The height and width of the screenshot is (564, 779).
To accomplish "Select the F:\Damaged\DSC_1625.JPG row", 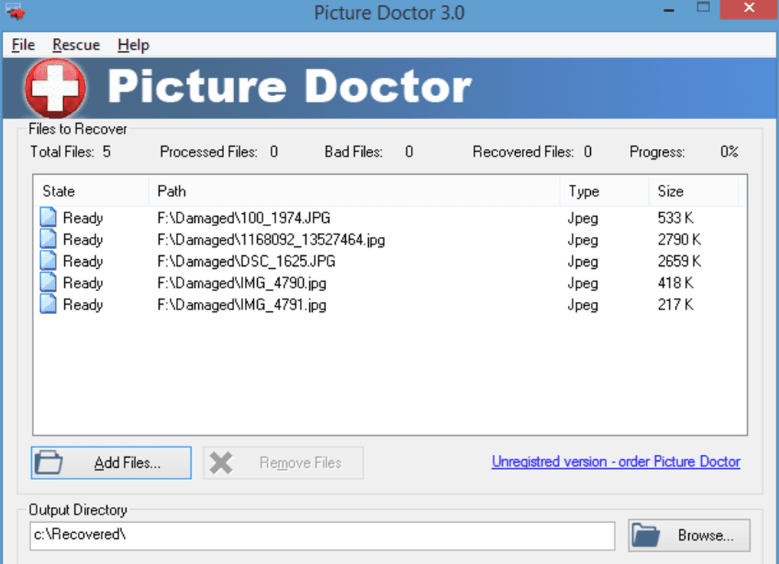I will click(x=390, y=261).
